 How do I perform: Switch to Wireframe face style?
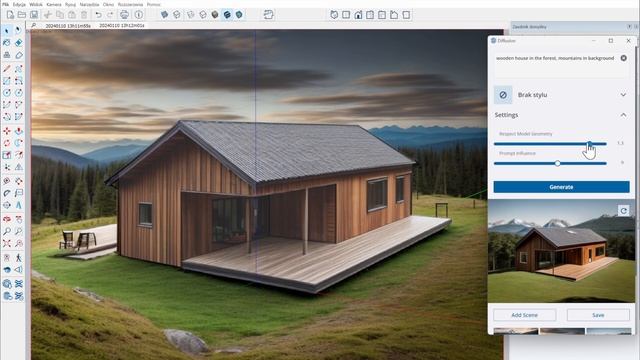(191, 15)
